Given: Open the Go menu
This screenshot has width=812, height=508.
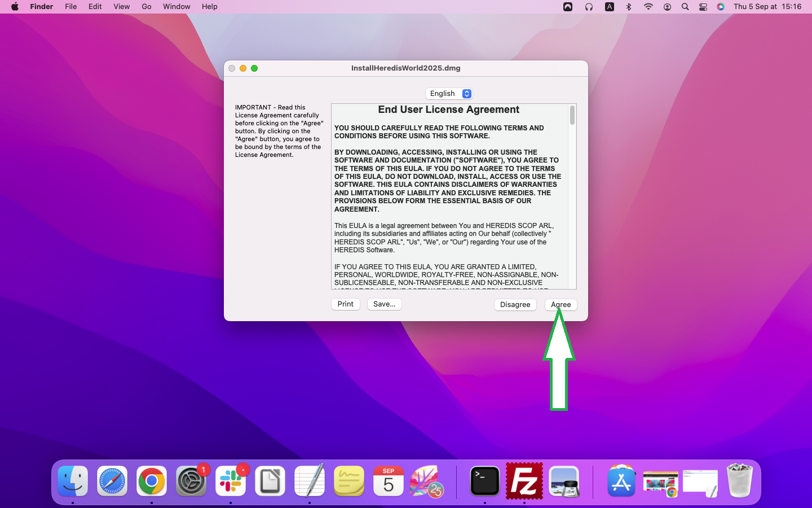Looking at the screenshot, I should 147,7.
